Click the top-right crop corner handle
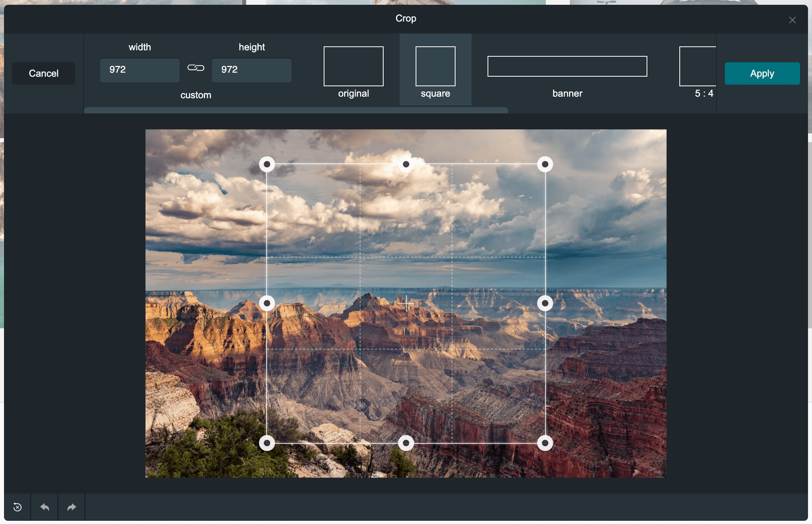Viewport: 812px width, 524px height. tap(545, 164)
